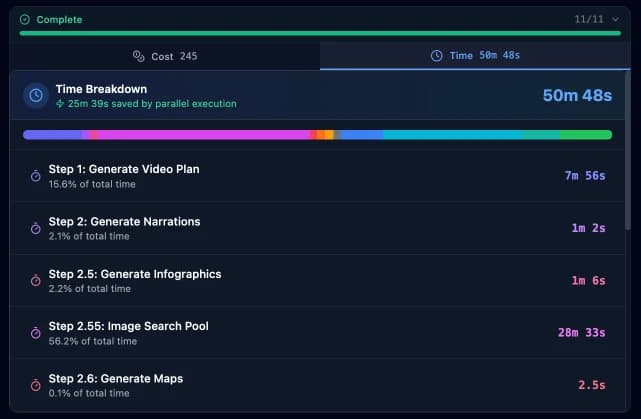Click the magenta segment of time breakdown bar
This screenshot has width=641, height=419.
pyautogui.click(x=204, y=135)
